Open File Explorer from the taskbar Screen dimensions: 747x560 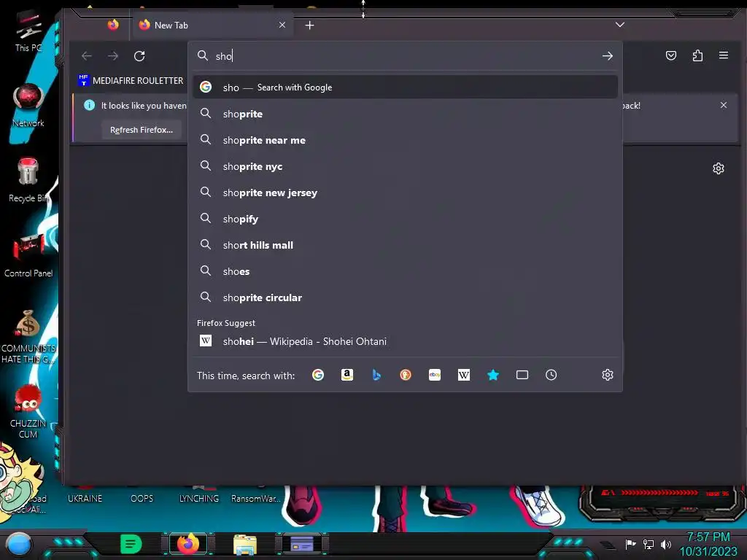245,544
